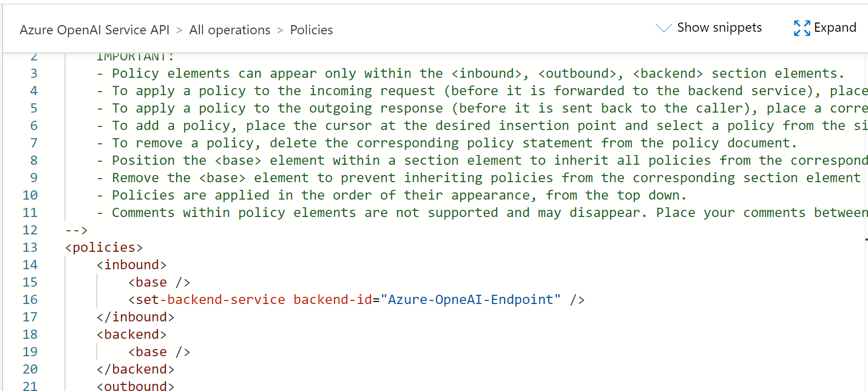Click the opening <backend> tag
This screenshot has width=868, height=391.
[132, 335]
